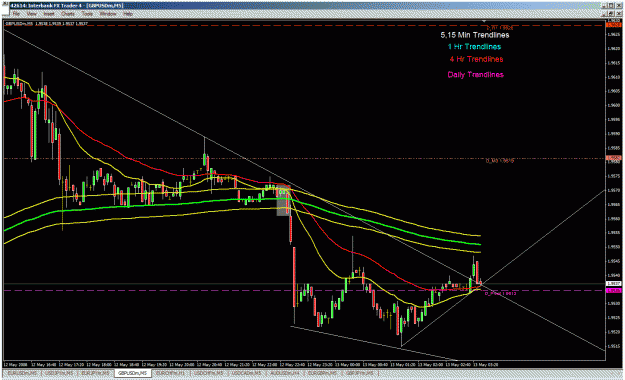Switch to AUDUSDm,H4 chart tab
This screenshot has height=380, width=625.
[x=284, y=373]
